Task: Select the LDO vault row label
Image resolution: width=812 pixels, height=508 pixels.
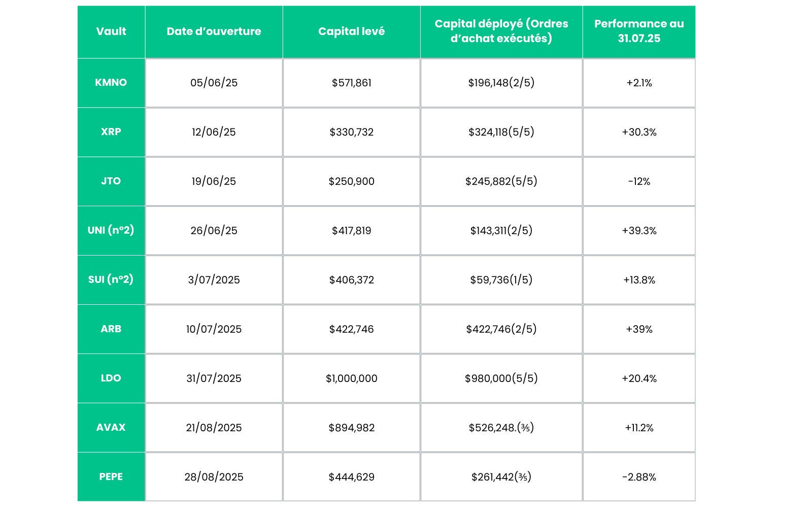Action: [x=111, y=378]
